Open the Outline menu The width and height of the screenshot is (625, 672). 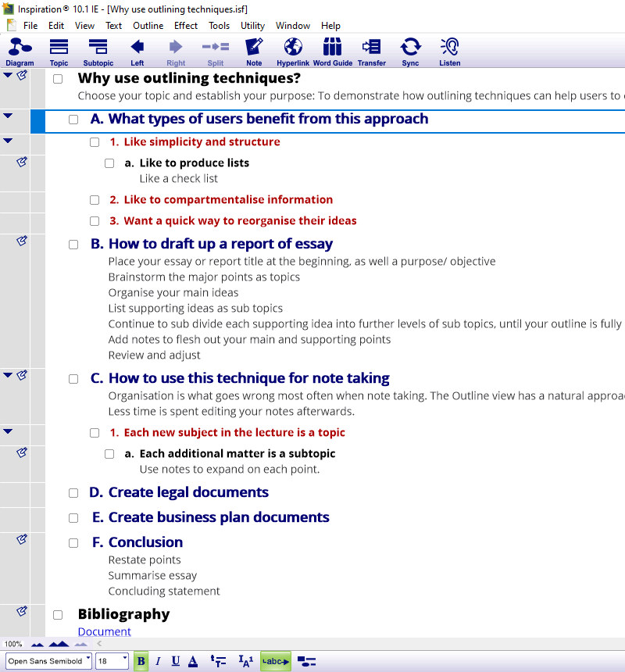pyautogui.click(x=148, y=26)
